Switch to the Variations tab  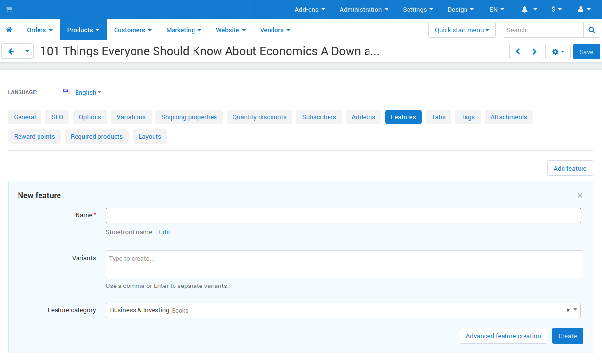[131, 117]
